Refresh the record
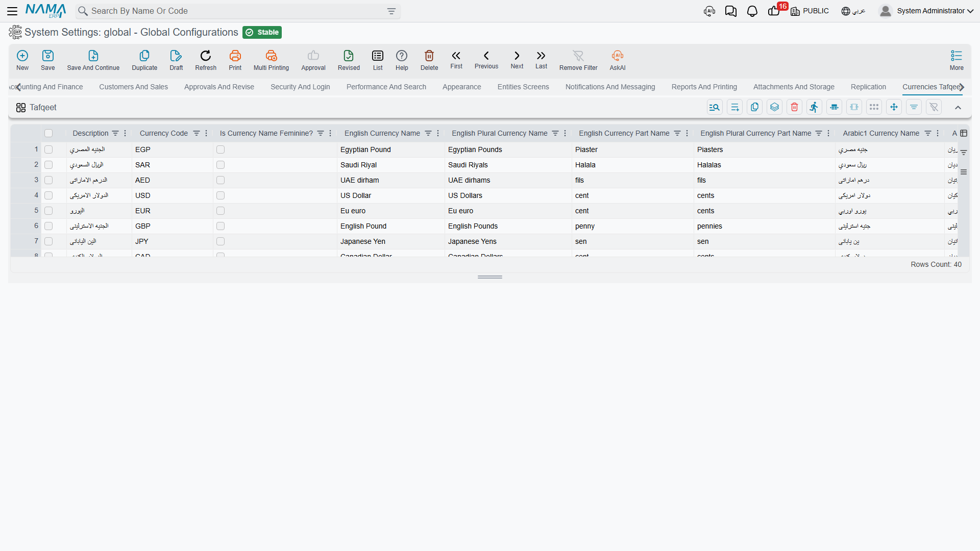Viewport: 980px width, 551px height. [x=206, y=60]
